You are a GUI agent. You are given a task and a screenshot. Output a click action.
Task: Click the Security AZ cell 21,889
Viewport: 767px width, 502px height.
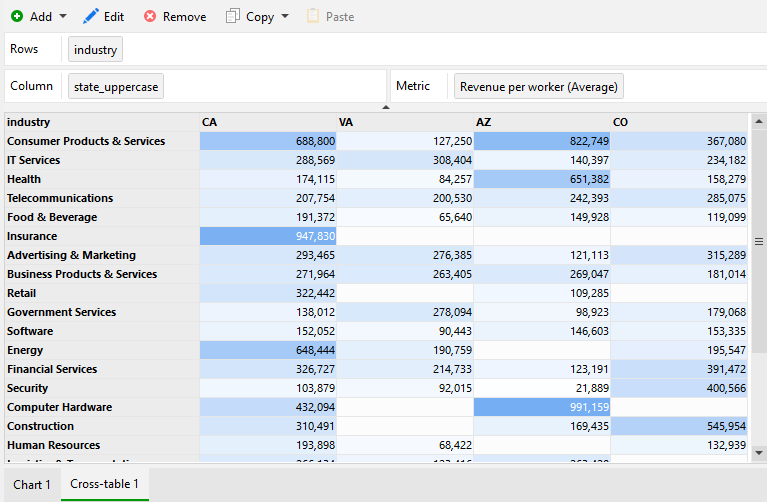click(542, 388)
